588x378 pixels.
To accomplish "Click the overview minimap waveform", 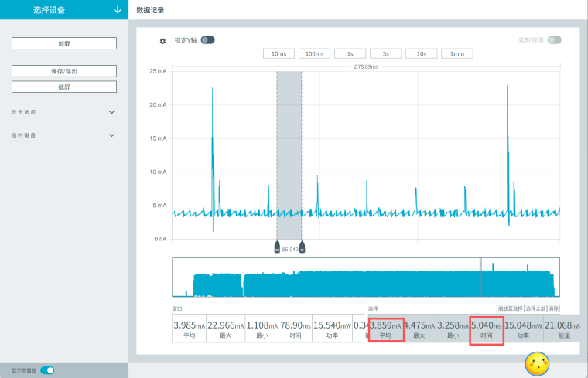I will pyautogui.click(x=366, y=278).
